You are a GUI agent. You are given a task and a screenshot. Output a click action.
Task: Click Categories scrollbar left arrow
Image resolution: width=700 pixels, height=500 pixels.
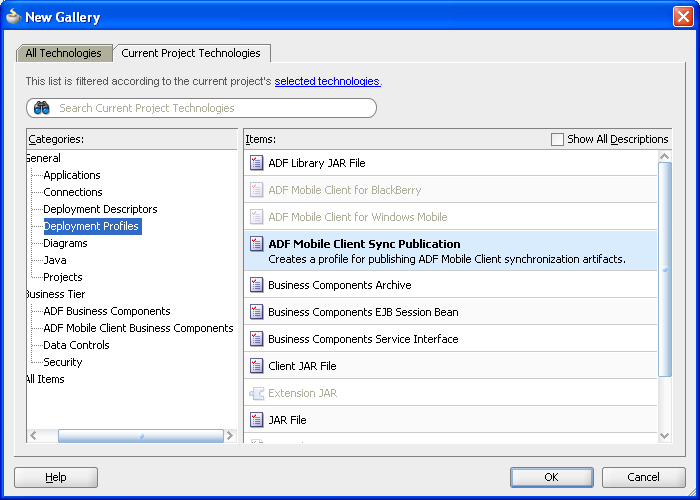(x=33, y=436)
